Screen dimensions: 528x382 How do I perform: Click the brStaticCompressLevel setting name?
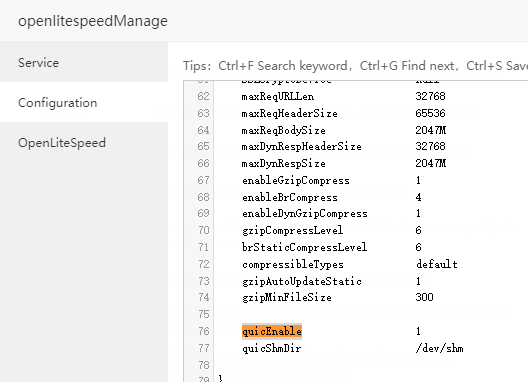[x=304, y=247]
